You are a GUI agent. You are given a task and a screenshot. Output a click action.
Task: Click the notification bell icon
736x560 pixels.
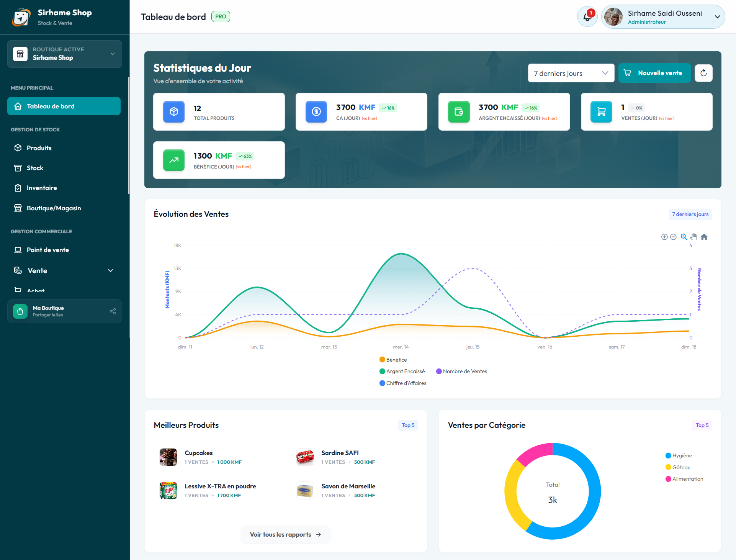click(x=587, y=17)
